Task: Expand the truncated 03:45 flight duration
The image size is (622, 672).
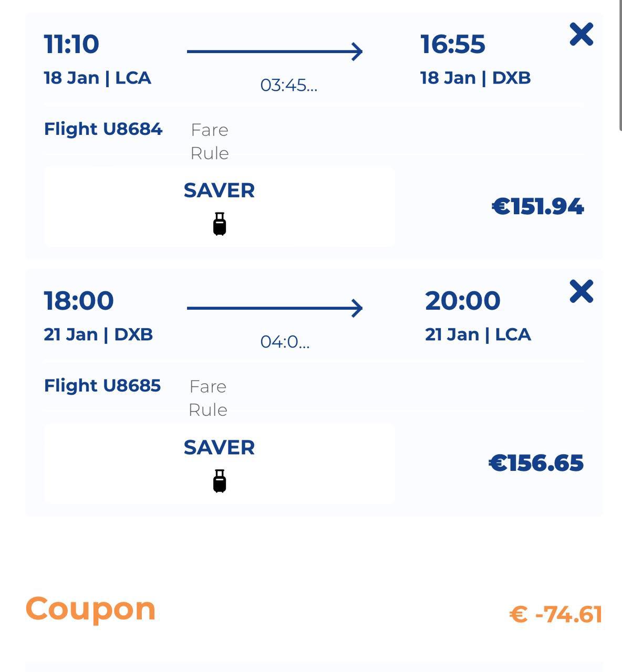Action: 288,85
